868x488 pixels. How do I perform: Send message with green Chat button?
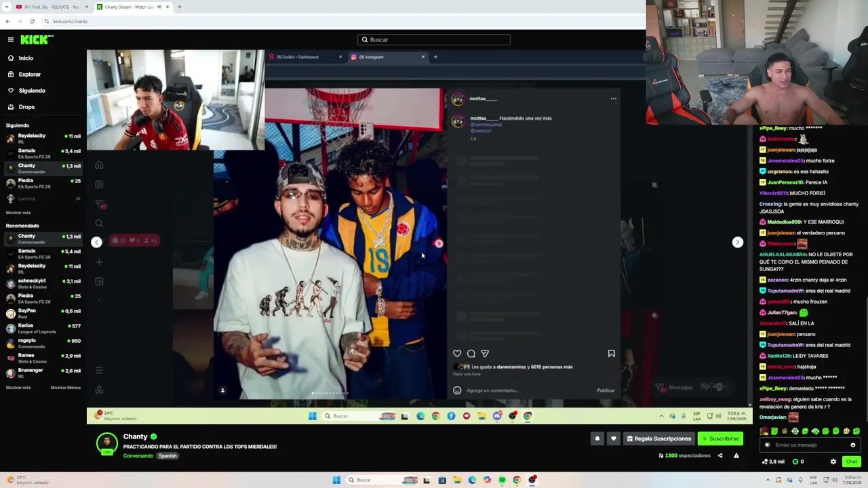point(852,462)
